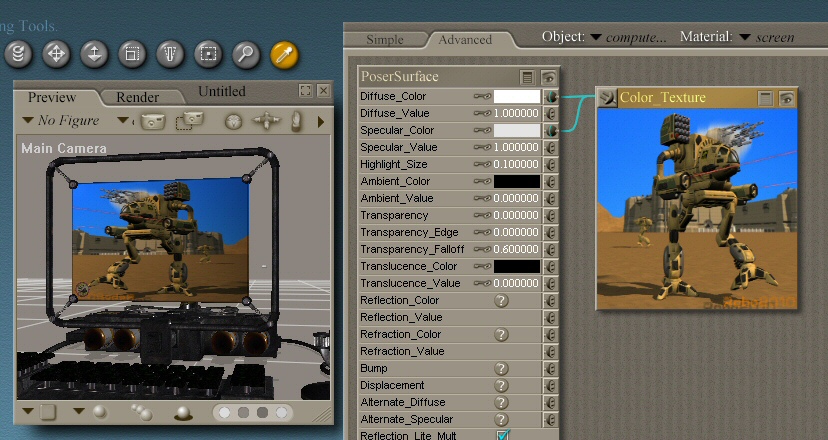Click the three-spheres depth cue icon
This screenshot has height=440, width=828.
pos(142,412)
